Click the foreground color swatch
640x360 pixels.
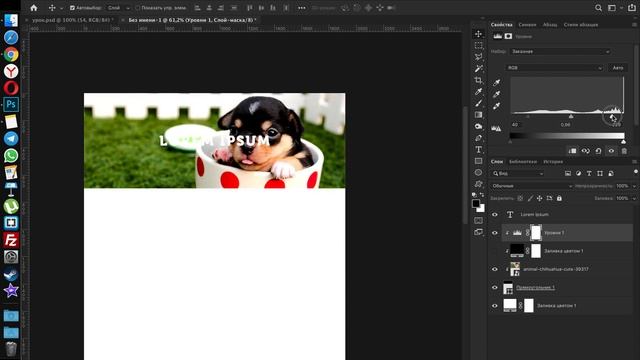click(476, 203)
